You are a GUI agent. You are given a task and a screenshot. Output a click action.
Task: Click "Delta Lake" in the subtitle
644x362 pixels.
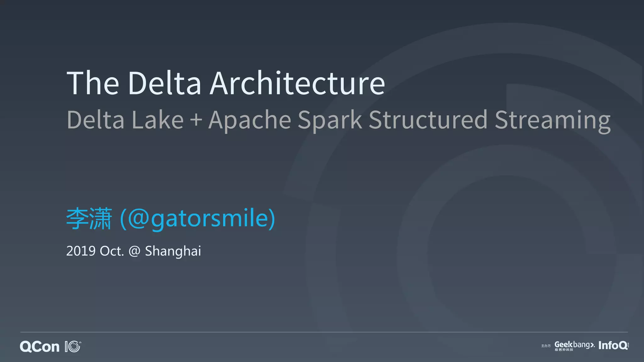(125, 120)
